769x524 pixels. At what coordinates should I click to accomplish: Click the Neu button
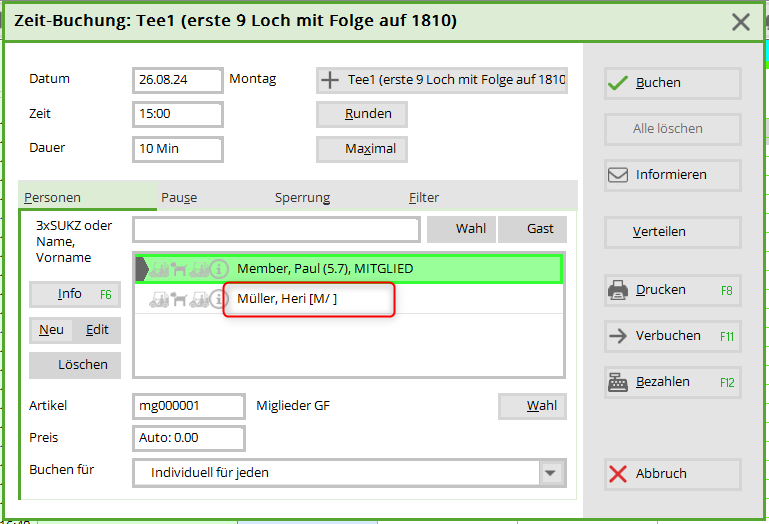tap(51, 330)
